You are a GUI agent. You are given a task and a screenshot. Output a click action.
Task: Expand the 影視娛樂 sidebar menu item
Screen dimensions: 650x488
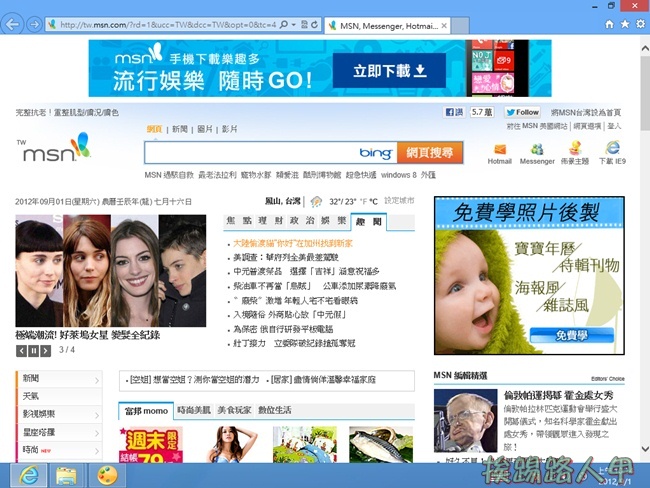coord(59,414)
